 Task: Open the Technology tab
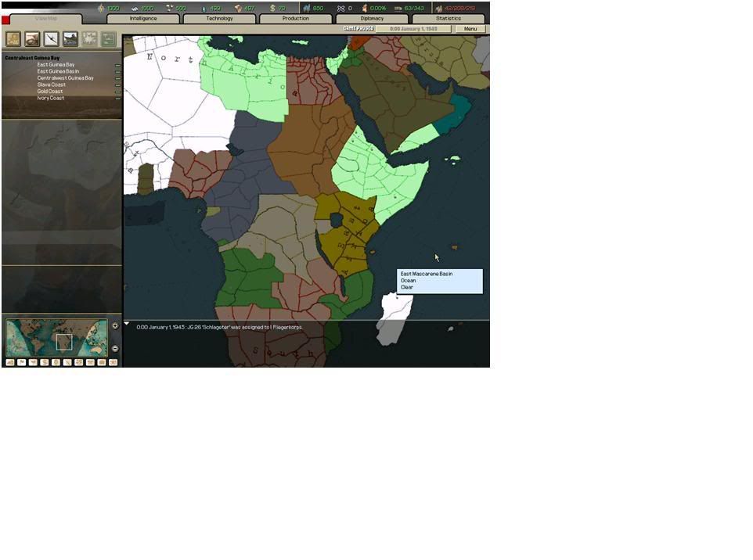[x=219, y=18]
